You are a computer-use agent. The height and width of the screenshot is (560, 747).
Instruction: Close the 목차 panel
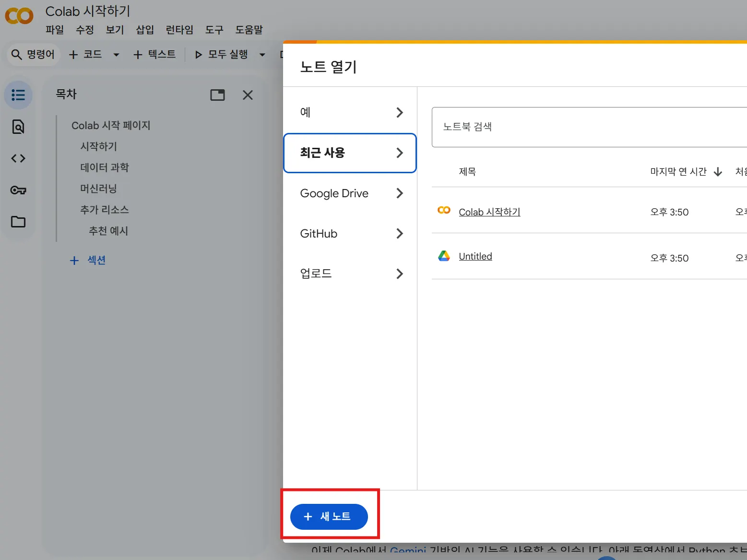(248, 95)
